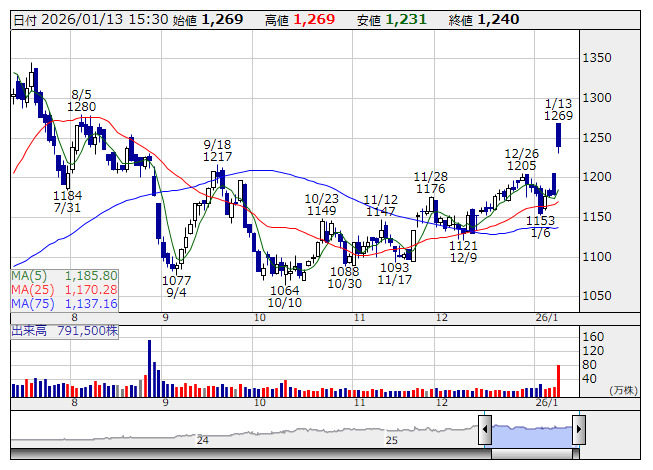Image resolution: width=653 pixels, height=470 pixels.
Task: Click the 11/12 1147 peak label
Action: (381, 206)
